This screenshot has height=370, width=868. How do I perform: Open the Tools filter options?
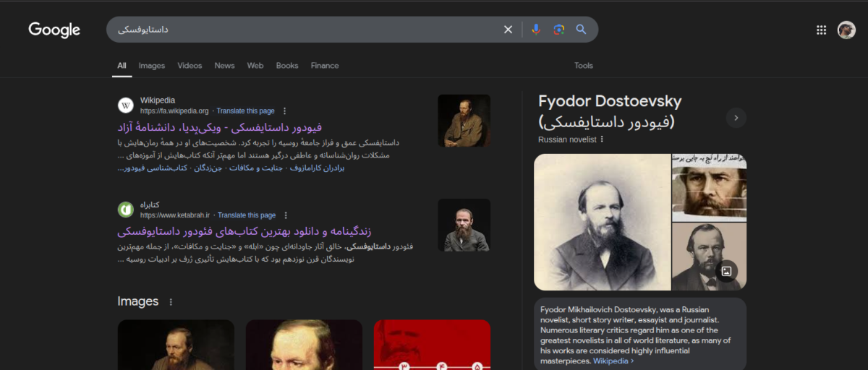pyautogui.click(x=584, y=66)
